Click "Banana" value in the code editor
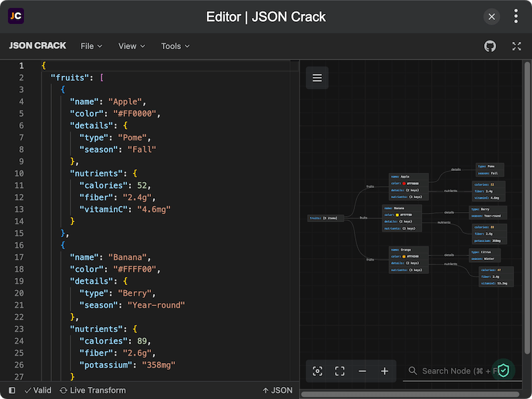Screen dimensions: 532x399 [x=128, y=257]
